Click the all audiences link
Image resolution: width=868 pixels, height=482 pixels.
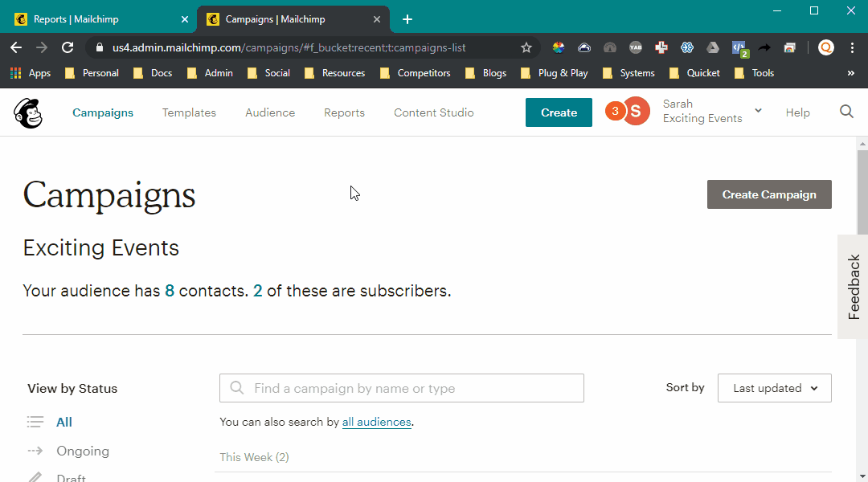[376, 422]
